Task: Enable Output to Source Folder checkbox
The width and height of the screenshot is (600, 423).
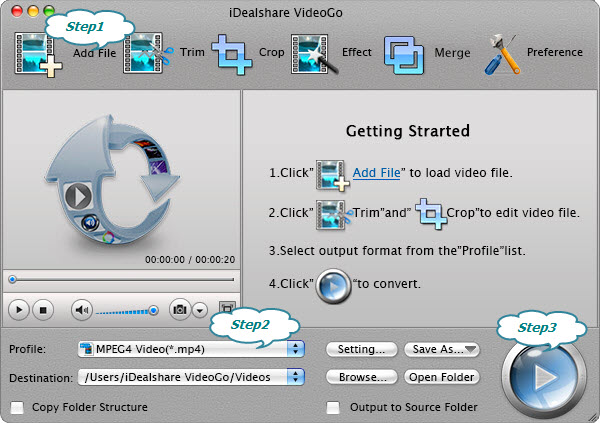Action: pyautogui.click(x=333, y=407)
